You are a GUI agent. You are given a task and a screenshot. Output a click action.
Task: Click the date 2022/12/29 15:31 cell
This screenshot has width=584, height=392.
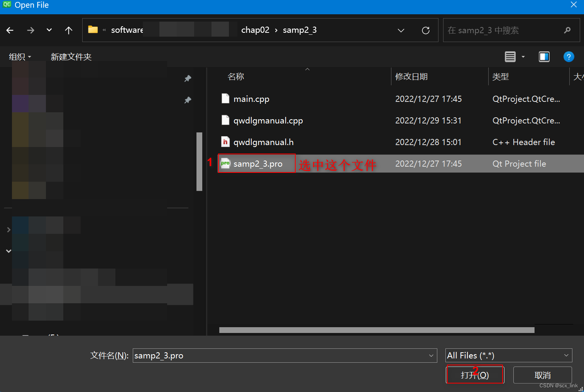click(428, 120)
